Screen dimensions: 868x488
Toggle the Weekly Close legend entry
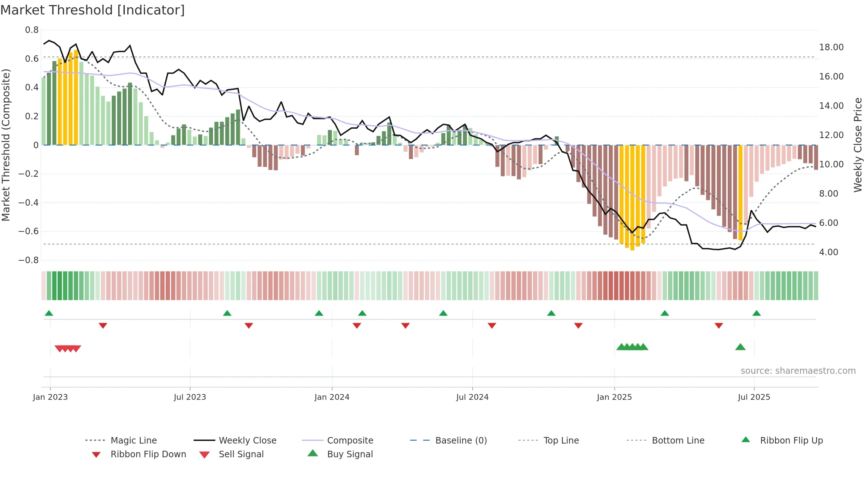click(235, 440)
